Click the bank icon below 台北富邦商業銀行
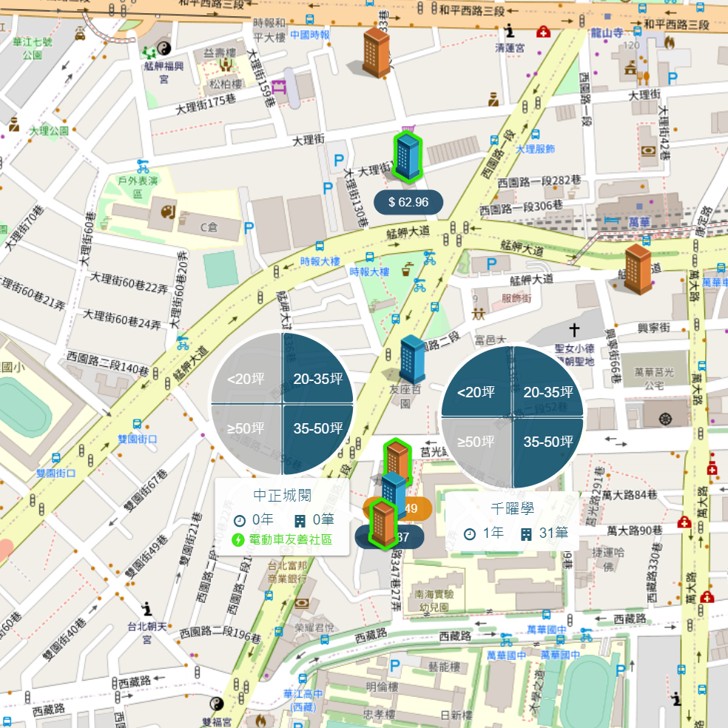728x728 pixels. click(x=302, y=603)
